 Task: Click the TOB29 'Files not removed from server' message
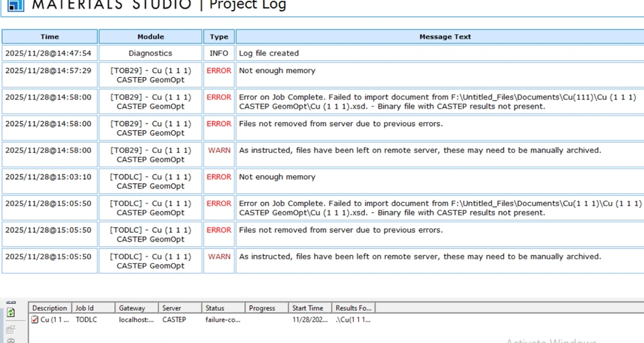tap(341, 124)
